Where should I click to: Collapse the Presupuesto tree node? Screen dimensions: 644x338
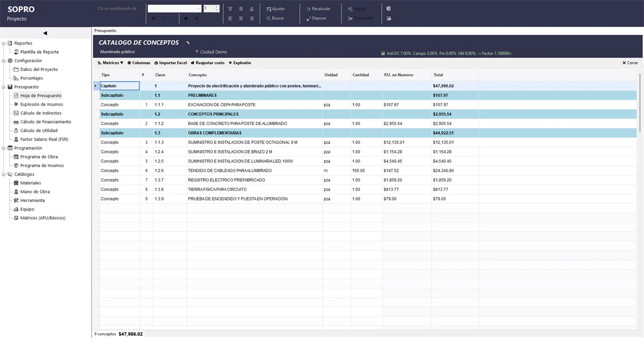4,87
